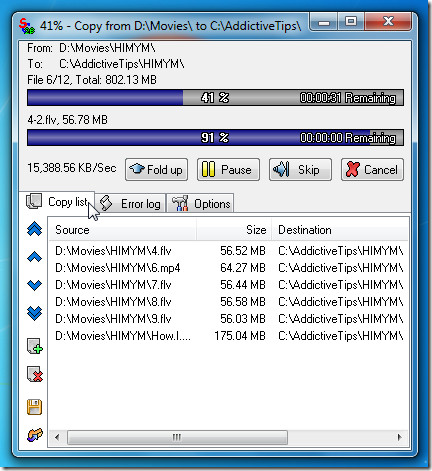
Task: Click the right arrow of horizontal scrollbar
Action: (400, 437)
